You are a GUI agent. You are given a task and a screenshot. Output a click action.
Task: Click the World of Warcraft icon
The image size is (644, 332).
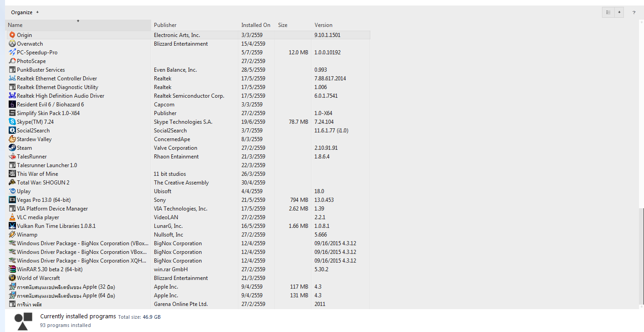point(12,278)
